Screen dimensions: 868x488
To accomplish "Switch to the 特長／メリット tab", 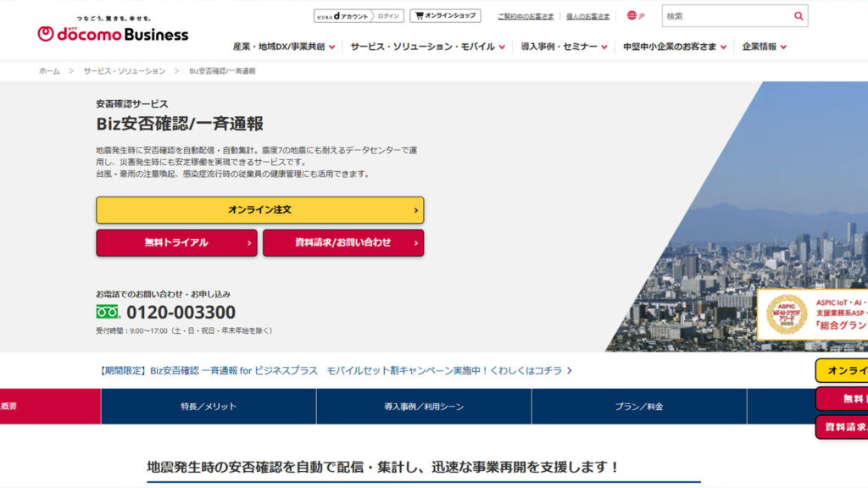I will [x=209, y=406].
